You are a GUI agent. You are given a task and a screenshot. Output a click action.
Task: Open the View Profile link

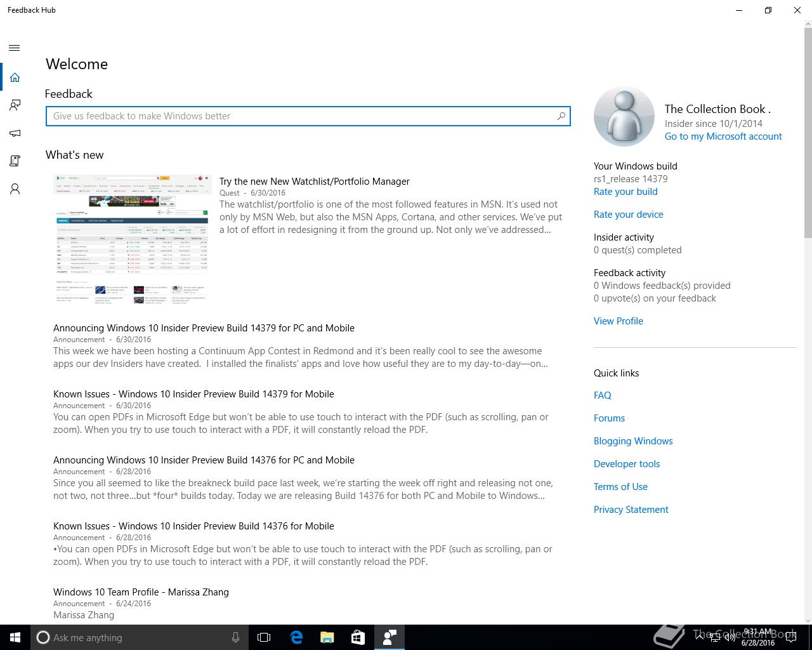[x=619, y=321]
